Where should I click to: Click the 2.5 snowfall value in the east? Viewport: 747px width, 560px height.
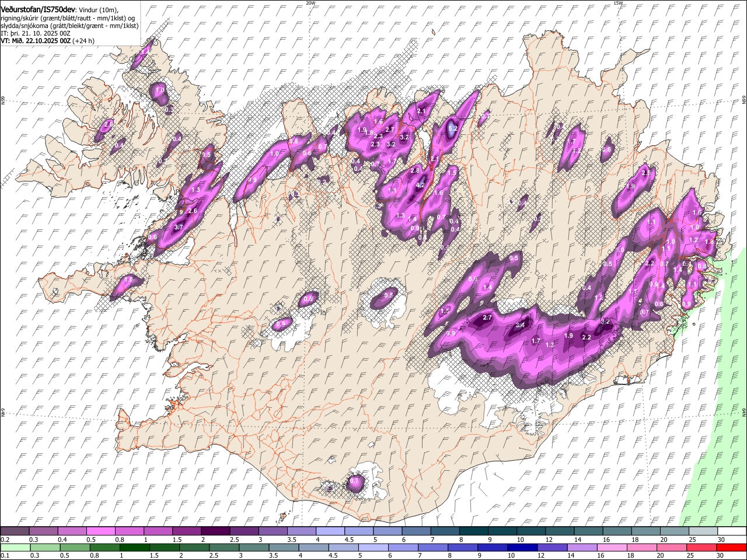[x=646, y=173]
